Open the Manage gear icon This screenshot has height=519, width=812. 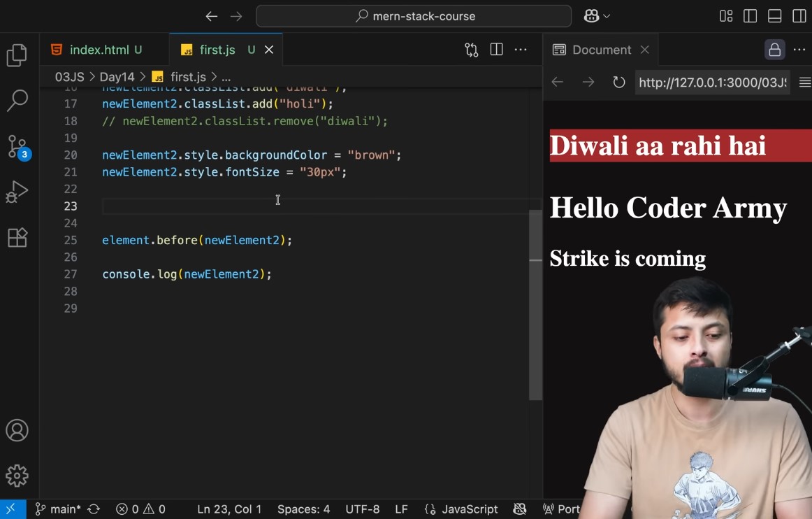pyautogui.click(x=17, y=476)
